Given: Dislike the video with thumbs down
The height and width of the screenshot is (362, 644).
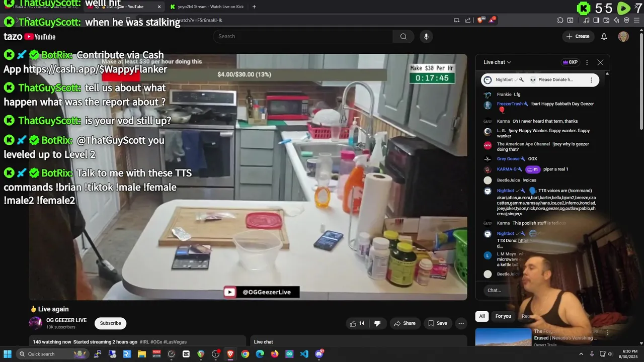Looking at the screenshot, I should (377, 323).
